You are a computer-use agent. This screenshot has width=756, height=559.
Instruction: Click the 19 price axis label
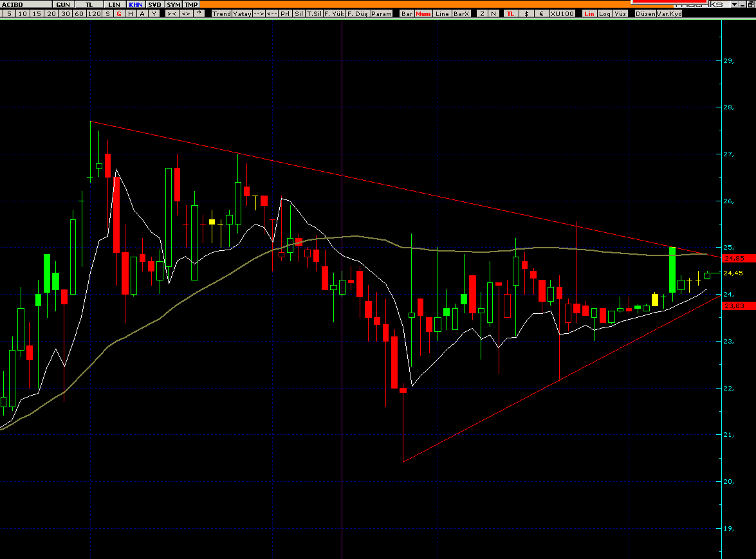tap(728, 529)
